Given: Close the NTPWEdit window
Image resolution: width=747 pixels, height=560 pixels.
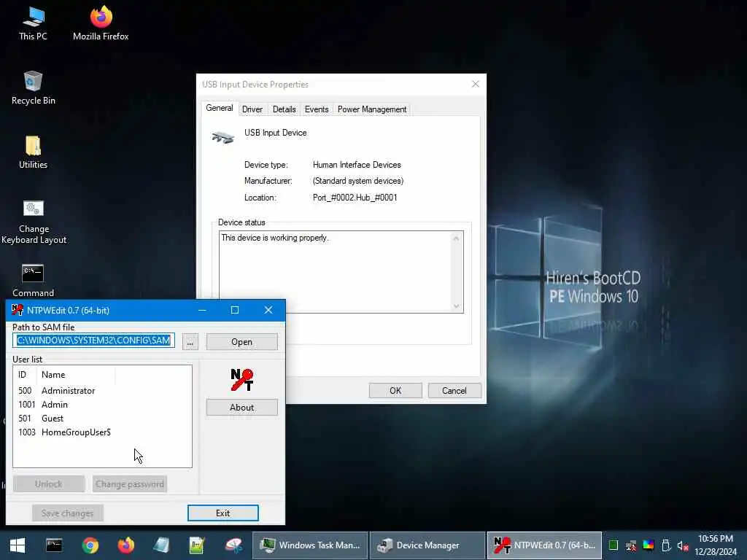Looking at the screenshot, I should pyautogui.click(x=268, y=310).
